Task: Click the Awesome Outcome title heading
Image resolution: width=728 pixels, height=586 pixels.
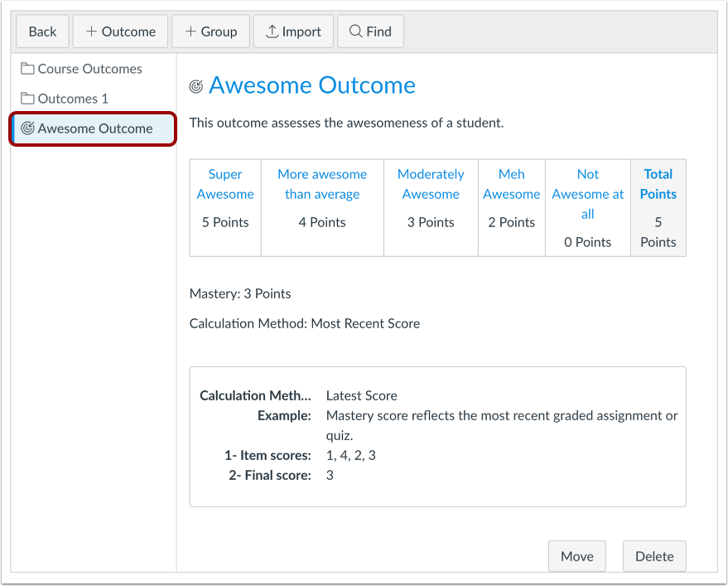Action: (312, 85)
